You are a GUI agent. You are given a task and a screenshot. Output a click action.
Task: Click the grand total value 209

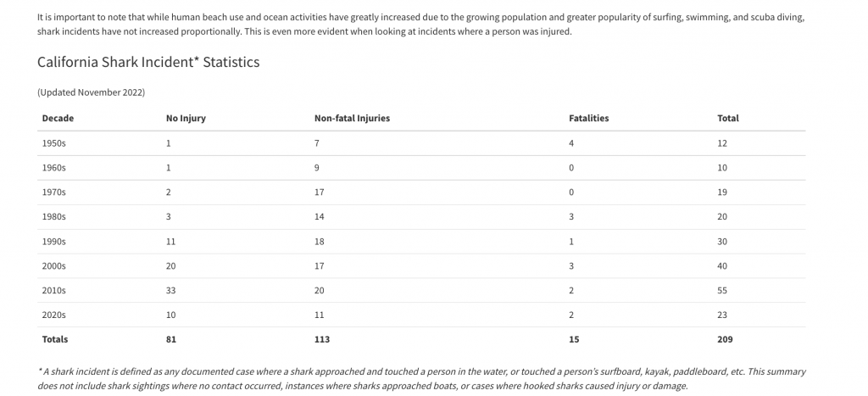[x=725, y=339]
